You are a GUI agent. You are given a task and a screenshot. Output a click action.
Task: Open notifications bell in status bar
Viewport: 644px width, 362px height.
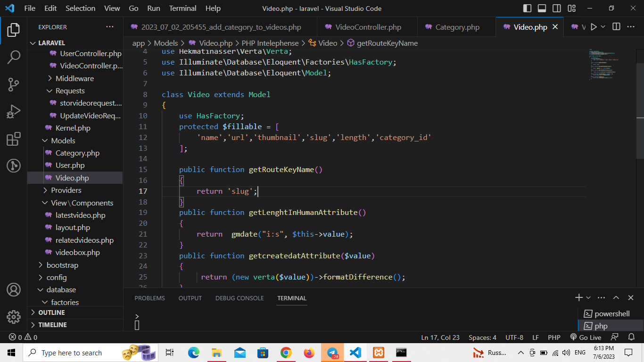click(631, 337)
